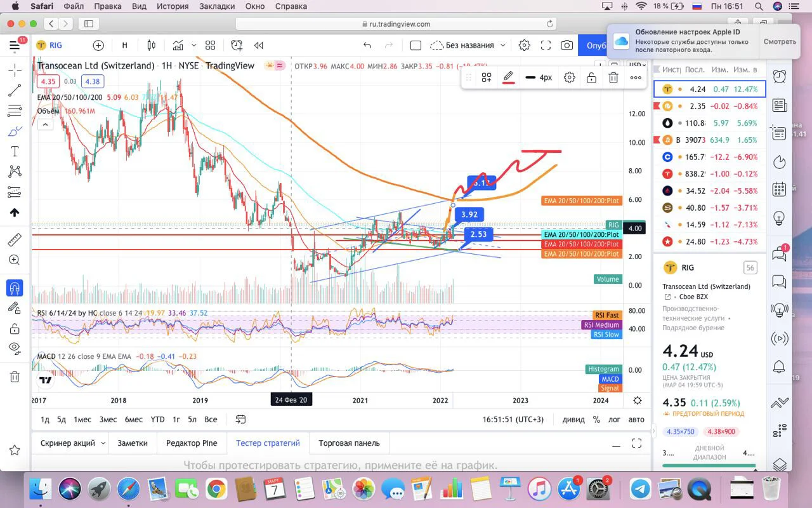Image resolution: width=812 pixels, height=508 pixels.
Task: Open the indicator templates dropdown arrow
Action: coord(193,45)
